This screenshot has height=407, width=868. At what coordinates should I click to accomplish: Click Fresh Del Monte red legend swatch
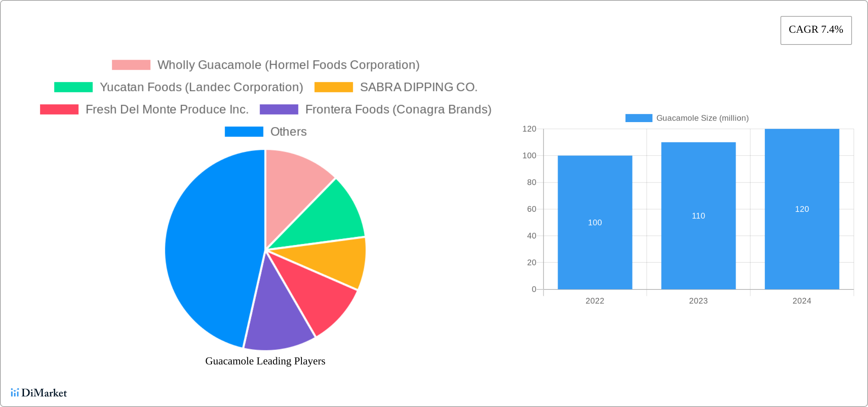59,110
